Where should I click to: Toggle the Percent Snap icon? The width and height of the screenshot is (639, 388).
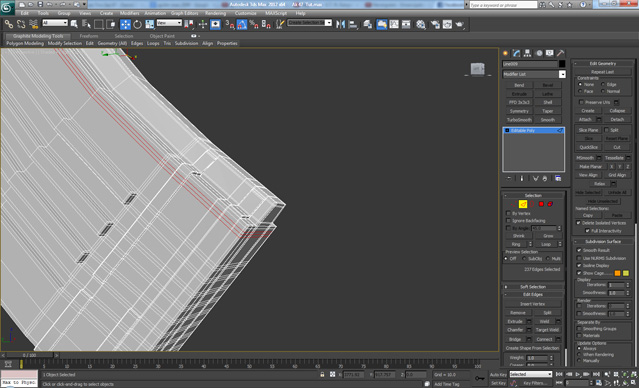coord(254,24)
